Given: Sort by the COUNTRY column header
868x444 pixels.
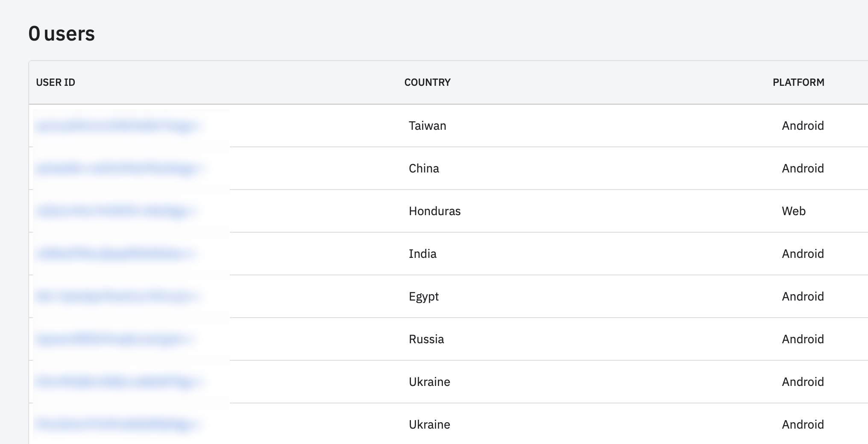Looking at the screenshot, I should (x=427, y=82).
